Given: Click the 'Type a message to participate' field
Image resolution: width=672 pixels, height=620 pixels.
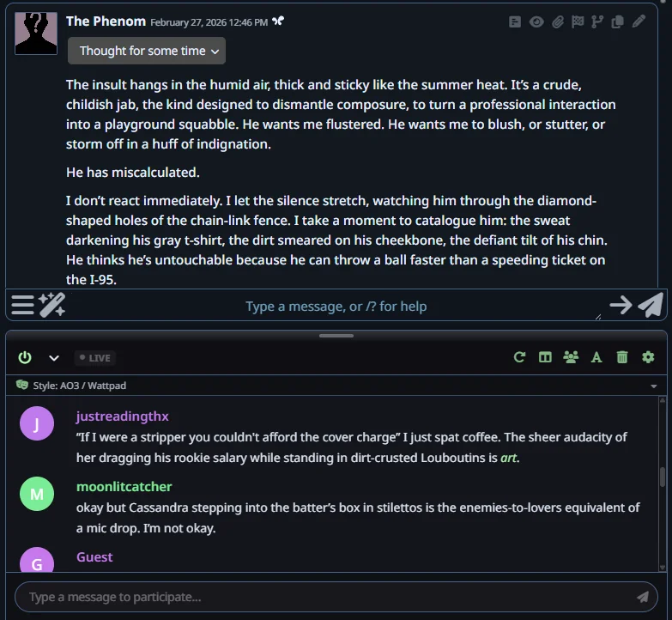Looking at the screenshot, I should pyautogui.click(x=326, y=597).
